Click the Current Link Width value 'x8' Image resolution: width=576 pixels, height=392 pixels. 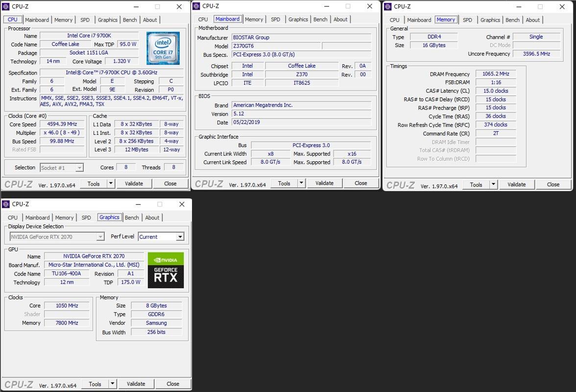tap(271, 153)
